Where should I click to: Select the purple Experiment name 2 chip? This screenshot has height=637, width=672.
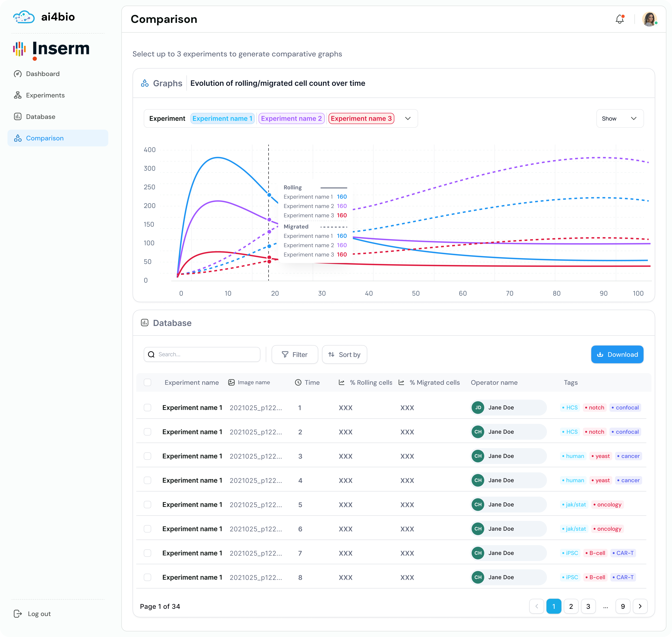292,118
